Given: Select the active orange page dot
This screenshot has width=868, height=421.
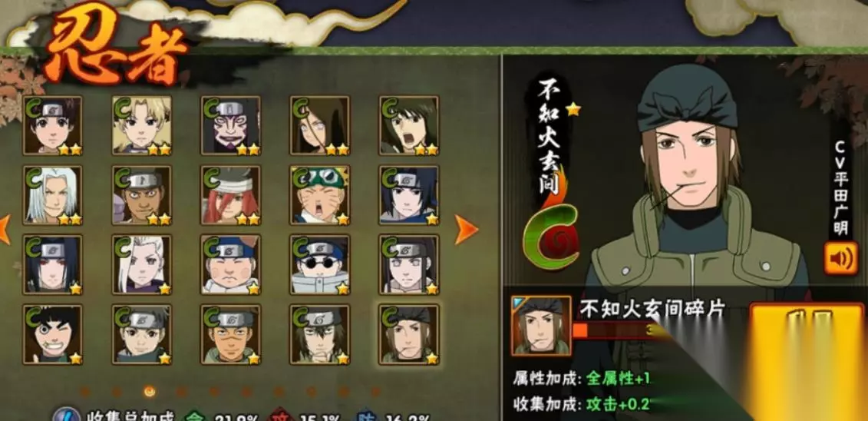Looking at the screenshot, I should [150, 392].
